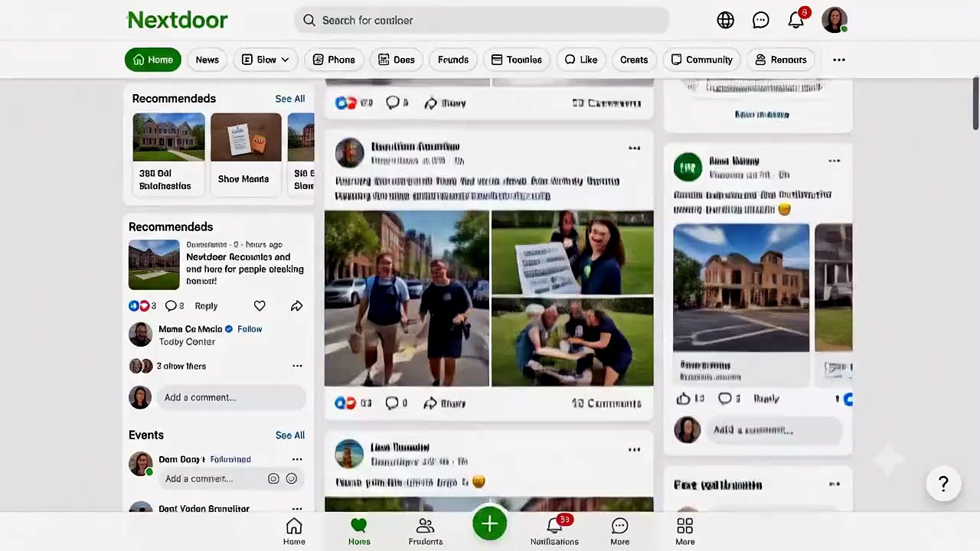The width and height of the screenshot is (980, 551).
Task: Select the Founds filter pill
Action: pos(453,60)
